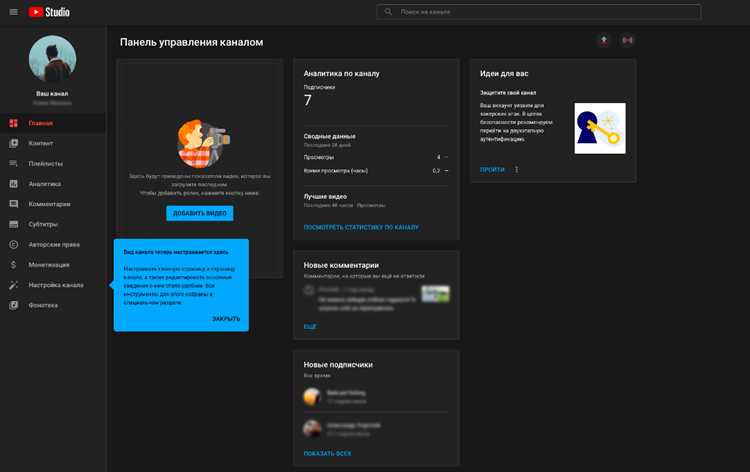This screenshot has height=472, width=750.
Task: Open the new comment video thumbnail
Action: (435, 294)
